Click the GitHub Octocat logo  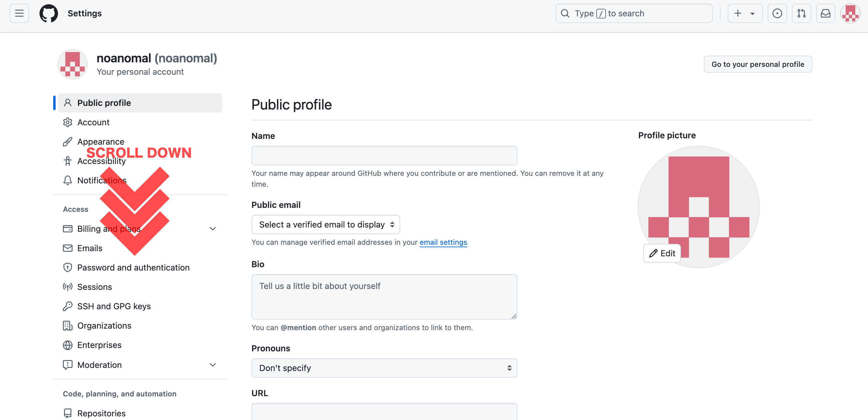[49, 14]
